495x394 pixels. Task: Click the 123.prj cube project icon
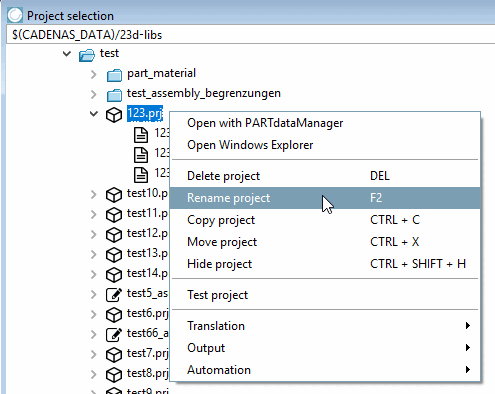(114, 115)
